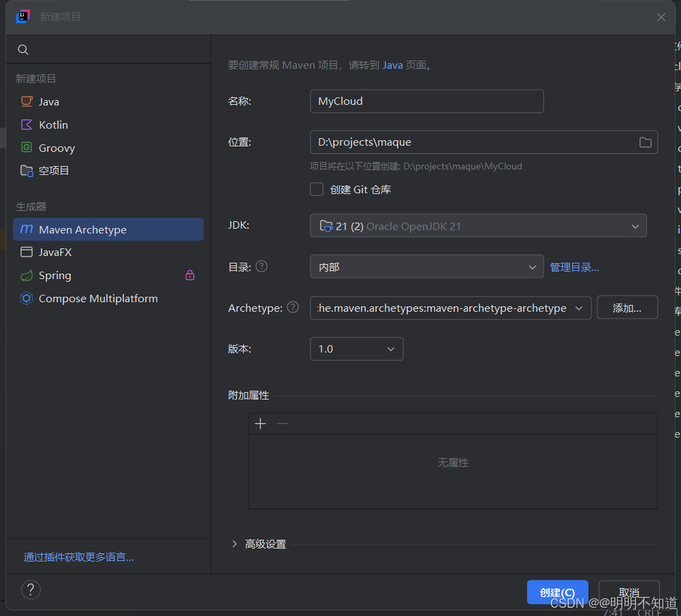Click the Groovy G logo icon
Viewport: 681px width, 616px height.
[x=27, y=147]
